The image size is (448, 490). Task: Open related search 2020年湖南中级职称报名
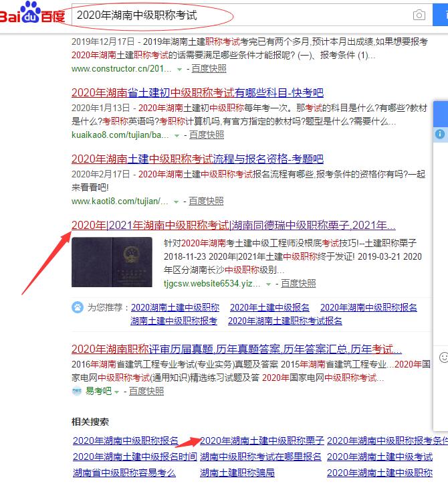[125, 440]
